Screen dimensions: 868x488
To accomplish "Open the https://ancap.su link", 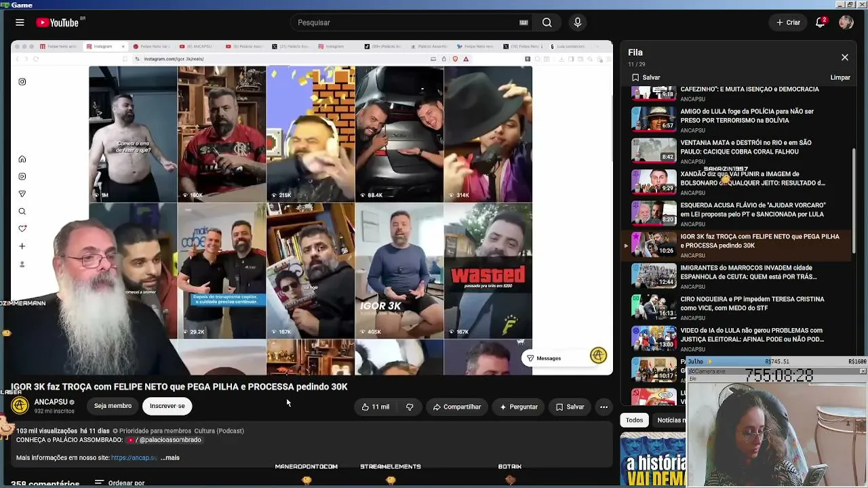I will [134, 457].
